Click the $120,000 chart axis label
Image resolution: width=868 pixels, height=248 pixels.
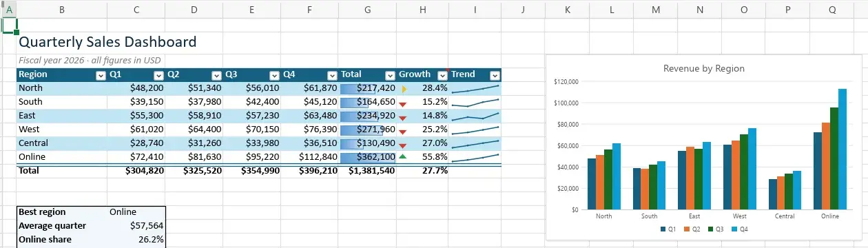[566, 82]
